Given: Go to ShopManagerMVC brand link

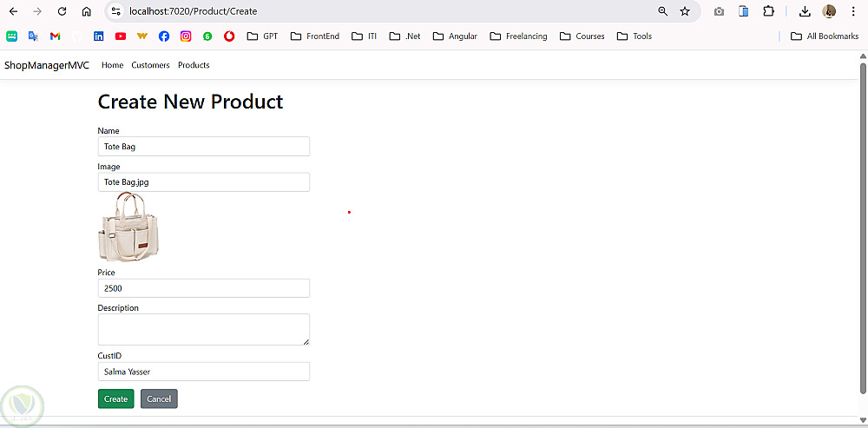Looking at the screenshot, I should tap(47, 65).
